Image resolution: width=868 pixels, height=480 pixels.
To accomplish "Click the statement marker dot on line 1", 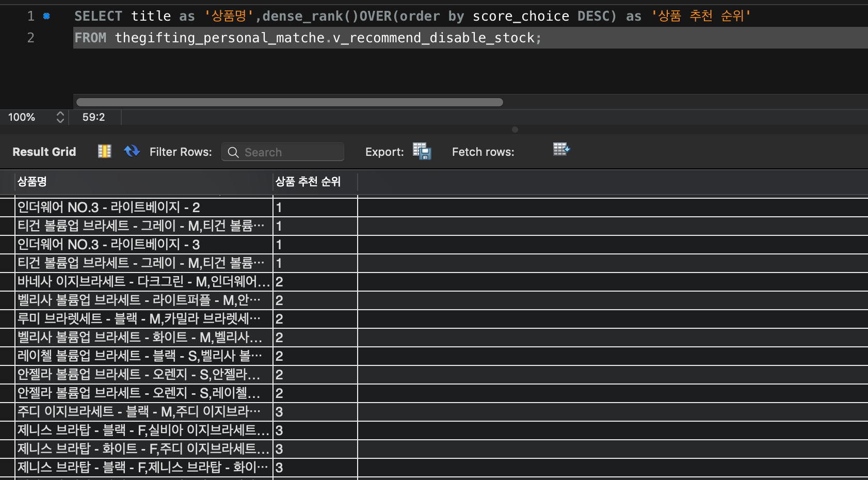I will coord(46,16).
